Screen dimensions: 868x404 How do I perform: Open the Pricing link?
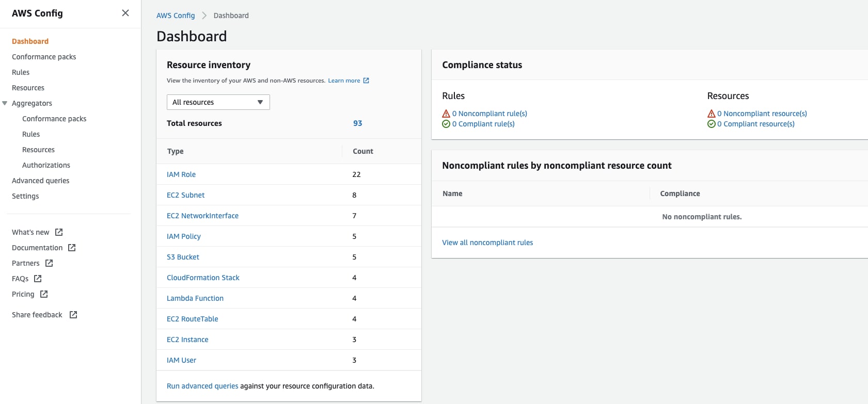(x=23, y=294)
